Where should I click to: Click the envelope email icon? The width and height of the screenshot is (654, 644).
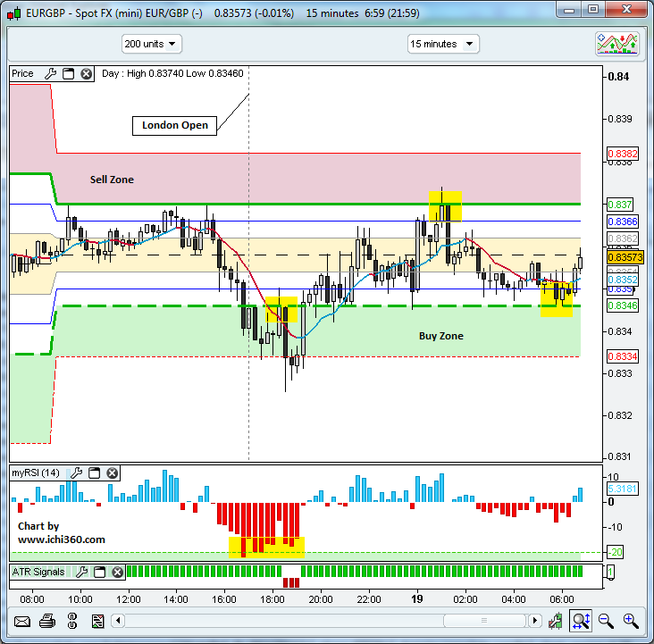(x=22, y=621)
